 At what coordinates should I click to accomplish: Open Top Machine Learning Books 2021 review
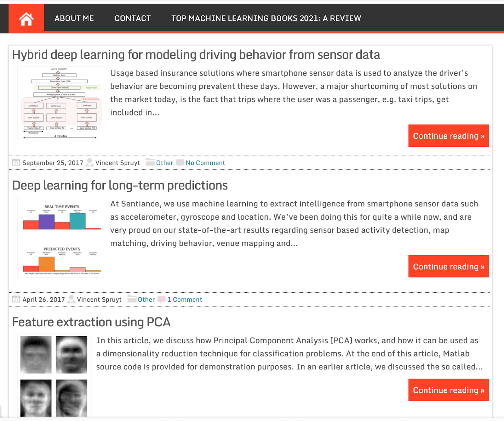(266, 18)
